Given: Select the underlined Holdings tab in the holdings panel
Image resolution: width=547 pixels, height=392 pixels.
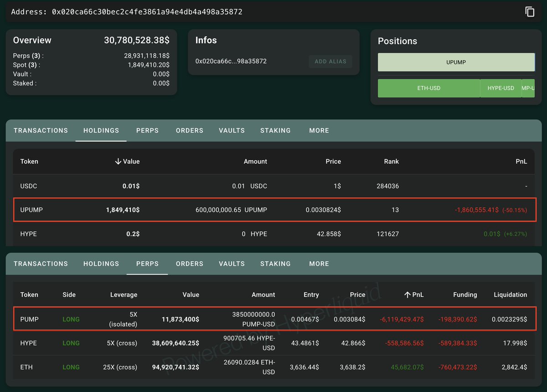Looking at the screenshot, I should point(101,130).
